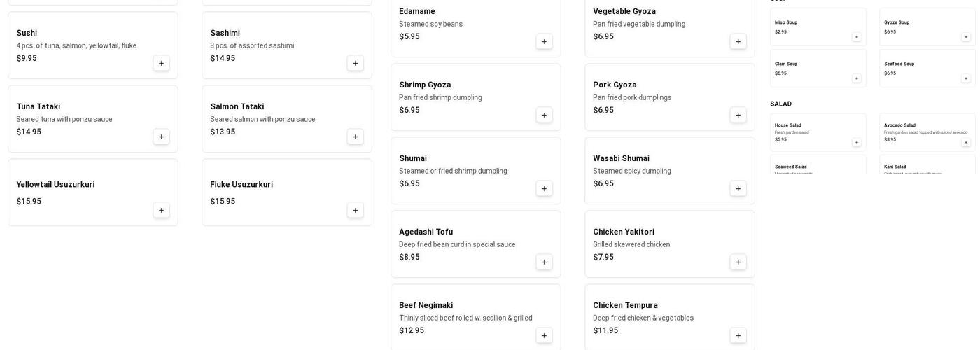
Task: Click plus icon for Salmon Tataki
Action: coord(355,136)
